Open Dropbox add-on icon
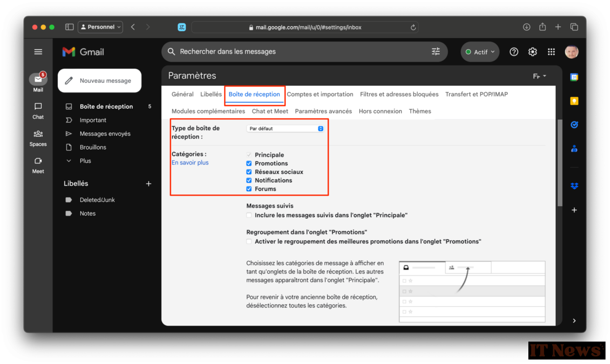The width and height of the screenshot is (610, 364). point(574,186)
